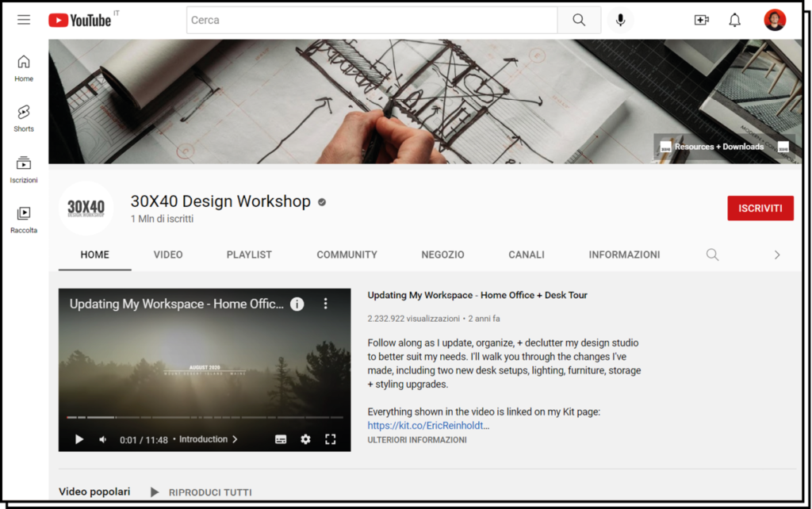This screenshot has height=509, width=812.
Task: Open the notifications bell
Action: (x=735, y=21)
